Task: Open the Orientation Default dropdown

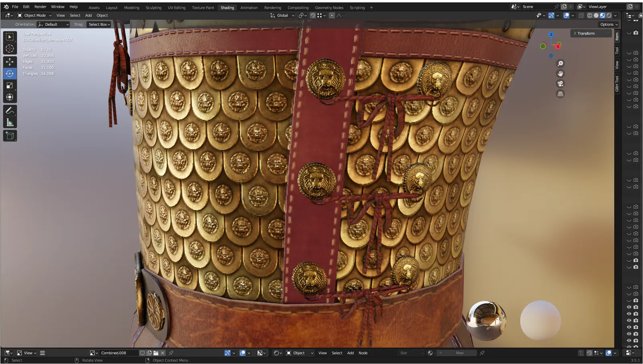Action: tap(53, 25)
